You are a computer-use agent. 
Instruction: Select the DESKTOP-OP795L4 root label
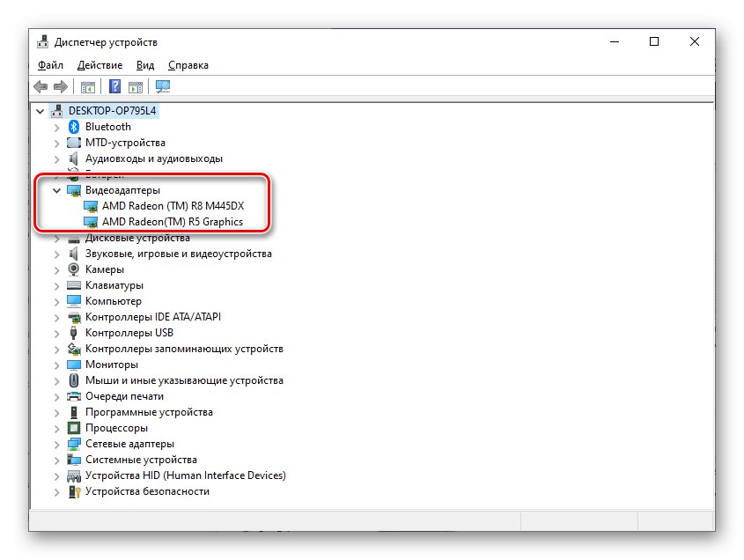point(112,111)
